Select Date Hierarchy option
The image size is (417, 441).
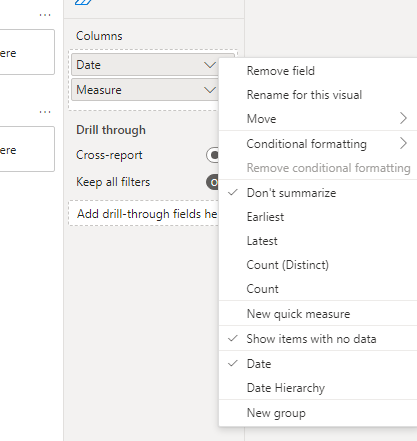tap(318, 388)
